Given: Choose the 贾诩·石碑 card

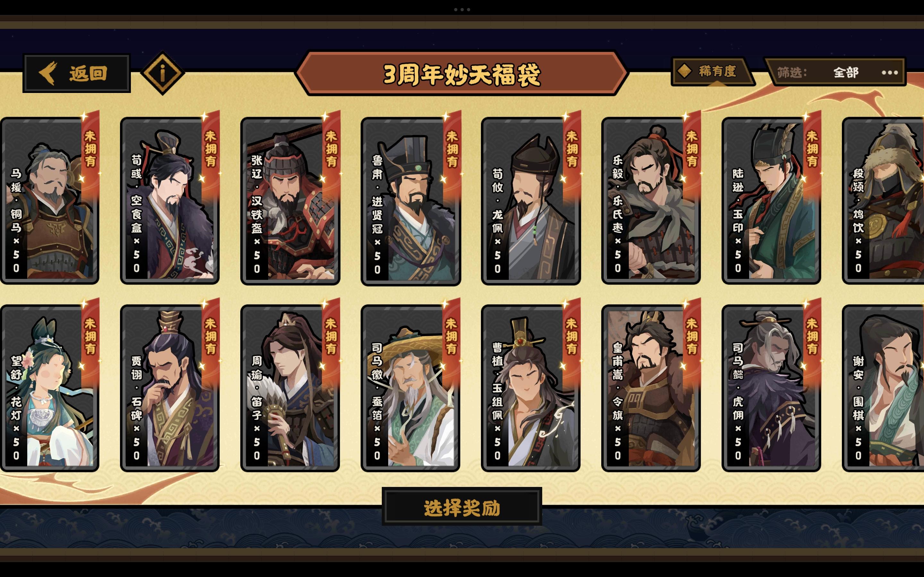Looking at the screenshot, I should point(169,387).
